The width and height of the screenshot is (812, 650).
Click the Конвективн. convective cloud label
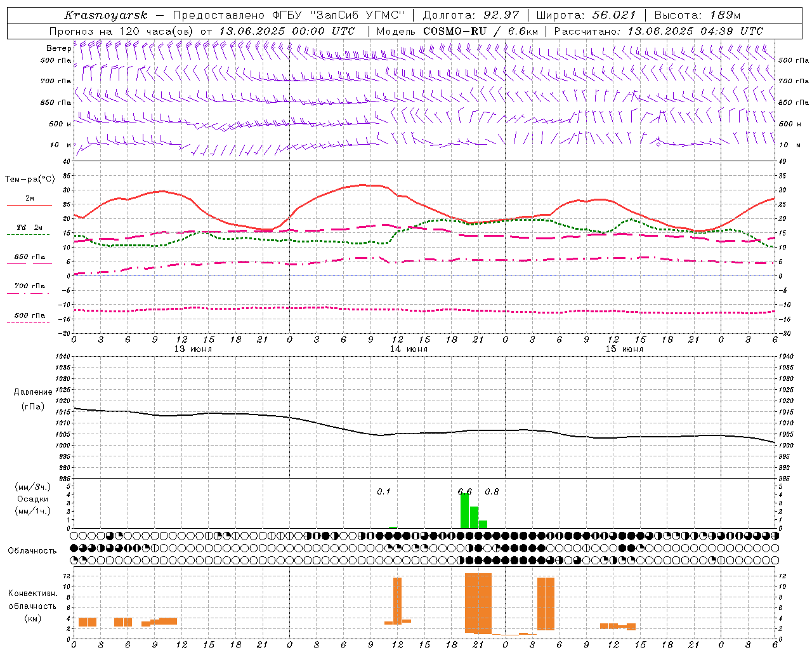coord(33,594)
